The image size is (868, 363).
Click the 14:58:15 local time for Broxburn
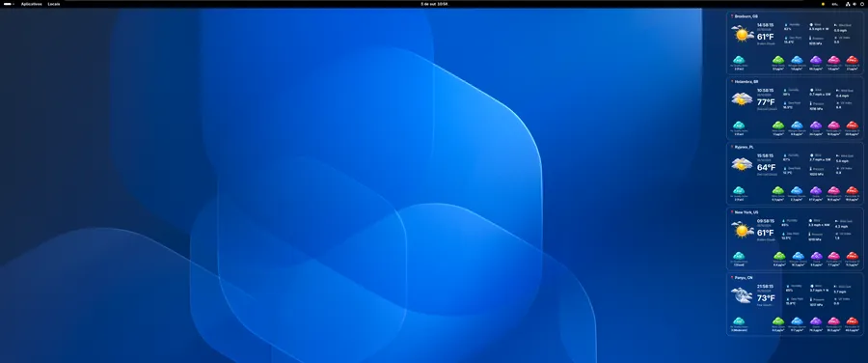point(766,25)
